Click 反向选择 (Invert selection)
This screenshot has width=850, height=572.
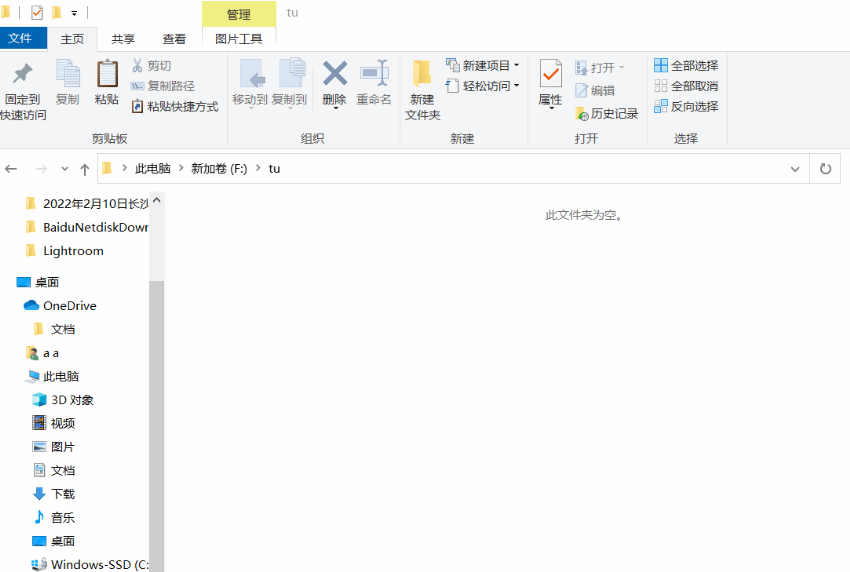(x=686, y=106)
